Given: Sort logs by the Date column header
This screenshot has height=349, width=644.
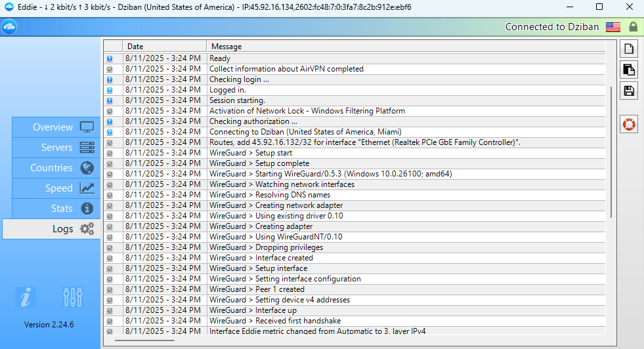Looking at the screenshot, I should pos(164,47).
